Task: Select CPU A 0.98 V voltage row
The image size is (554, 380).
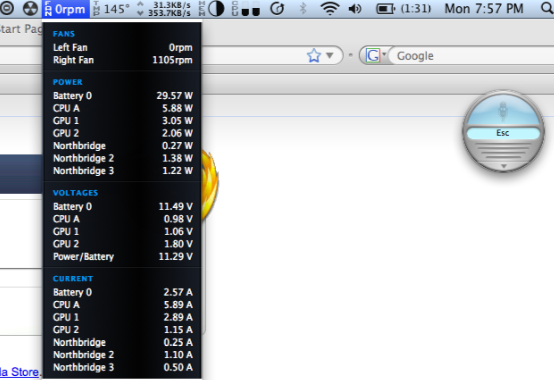Action: (x=122, y=219)
